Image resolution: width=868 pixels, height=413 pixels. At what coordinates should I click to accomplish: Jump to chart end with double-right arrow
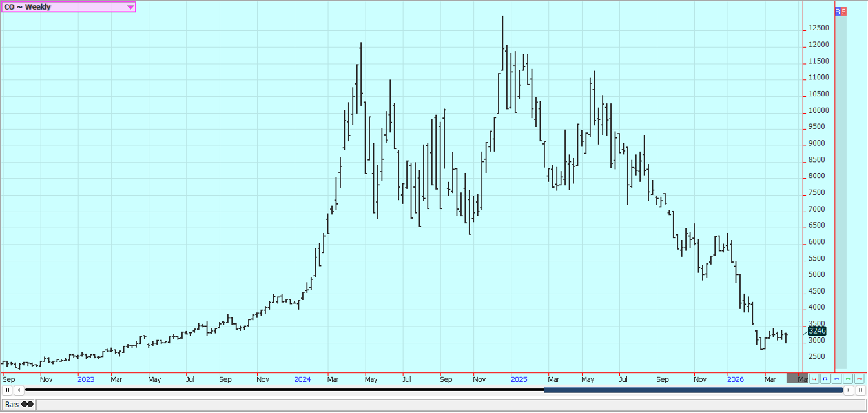860,390
